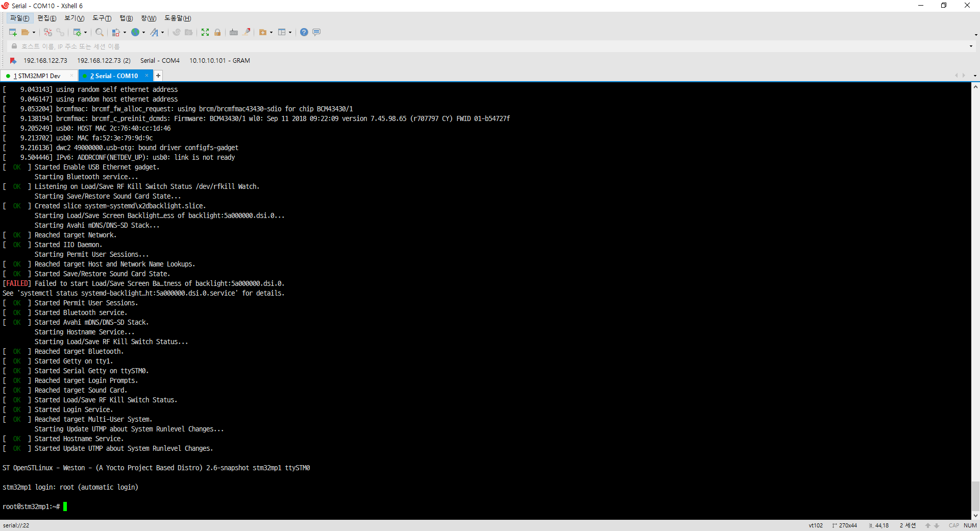Expand the encoding globe dropdown arrow
980x531 pixels.
coord(143,32)
